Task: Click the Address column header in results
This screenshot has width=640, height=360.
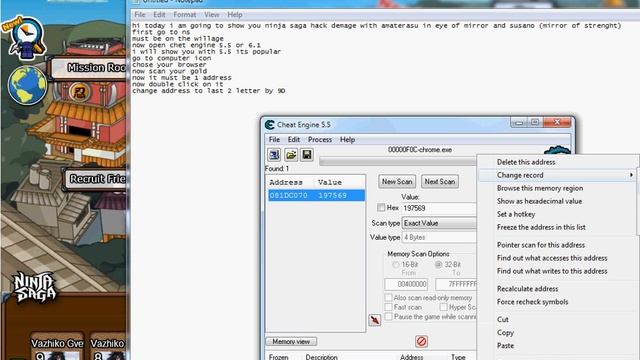Action: pyautogui.click(x=286, y=182)
